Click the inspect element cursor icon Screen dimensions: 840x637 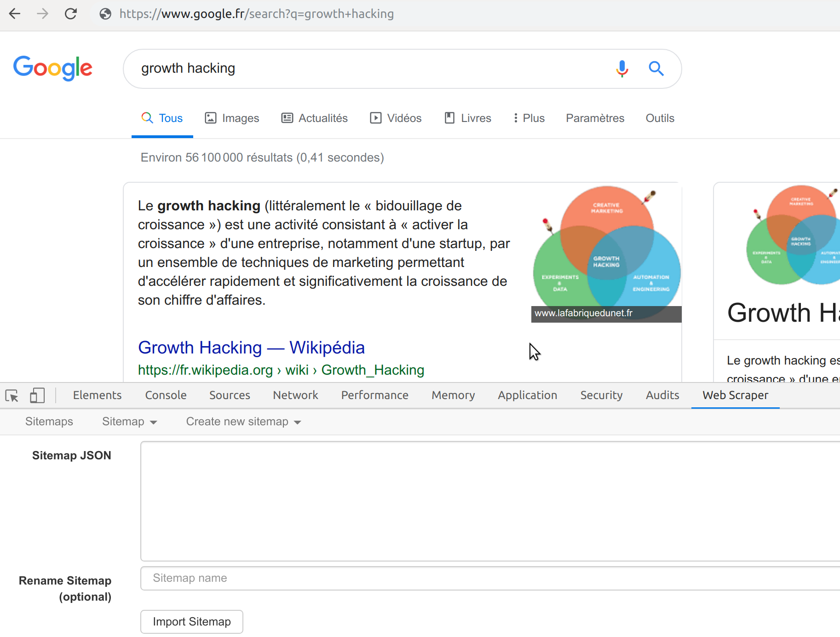click(x=12, y=395)
